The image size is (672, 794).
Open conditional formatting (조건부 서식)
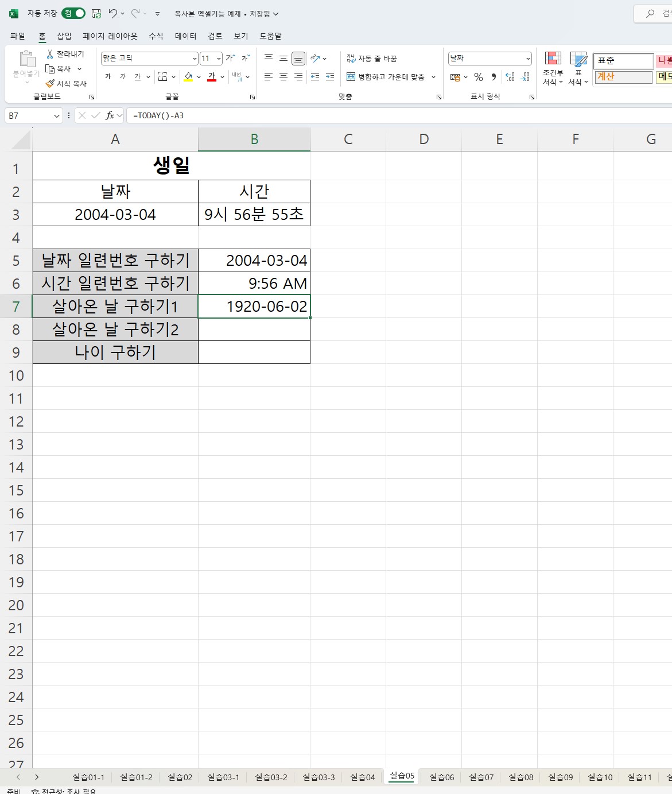(x=553, y=68)
